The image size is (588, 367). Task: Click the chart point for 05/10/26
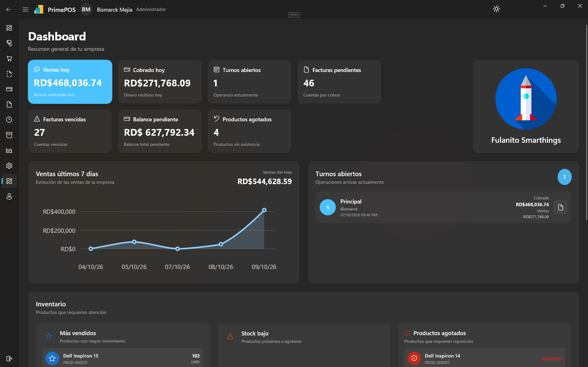point(134,242)
